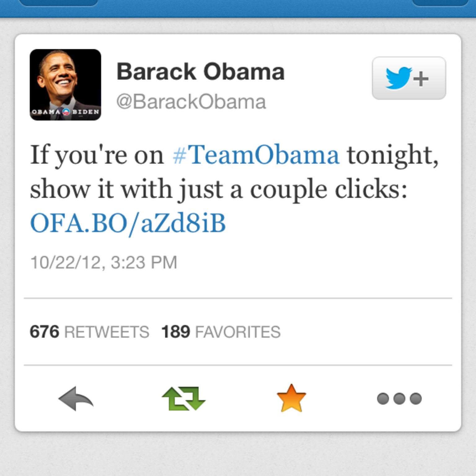476x476 pixels.
Task: Tap the gray reply arrow icon
Action: 76,398
